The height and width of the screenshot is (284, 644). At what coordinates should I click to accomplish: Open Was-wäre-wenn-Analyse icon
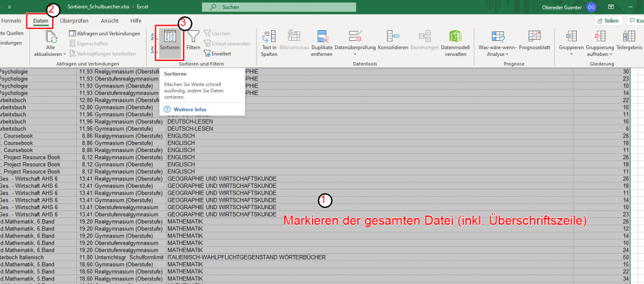[x=498, y=36]
